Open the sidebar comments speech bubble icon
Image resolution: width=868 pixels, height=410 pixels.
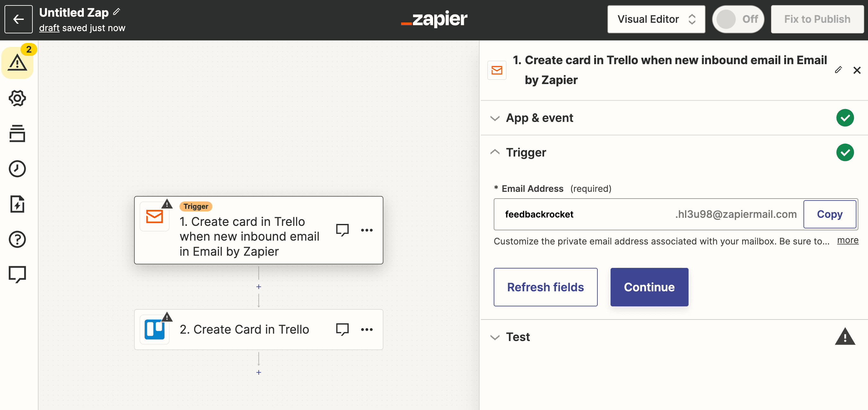tap(17, 275)
